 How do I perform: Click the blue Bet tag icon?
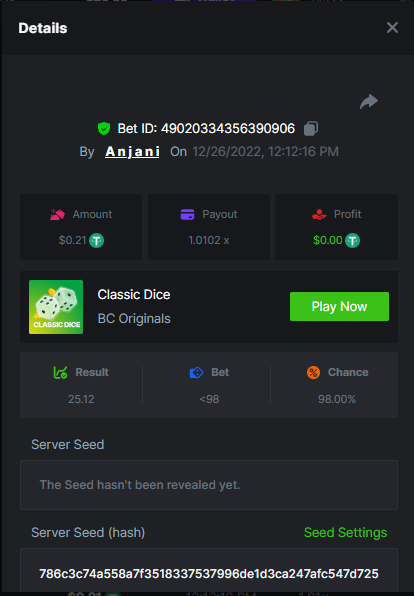click(196, 372)
